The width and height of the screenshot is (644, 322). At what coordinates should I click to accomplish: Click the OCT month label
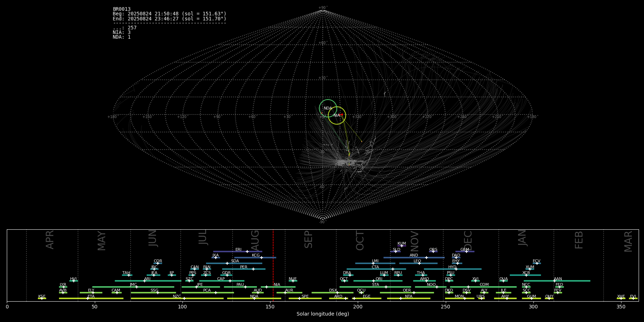point(360,241)
